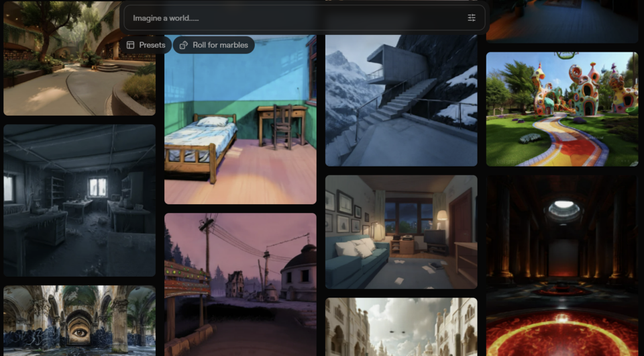Open the ruined hall with eye mural
Screen dimensions: 644x356
[79, 321]
